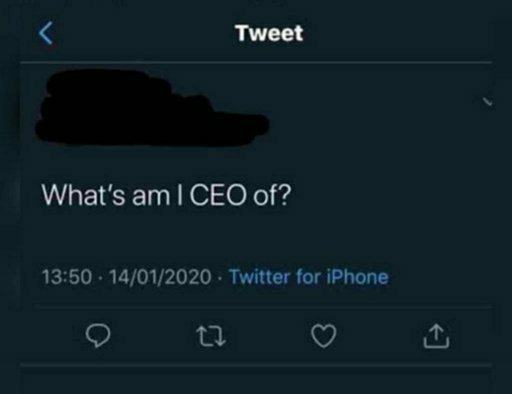Screen dimensions: 512x394
Task: Favorite this tweet using the heart
Action: pos(324,336)
